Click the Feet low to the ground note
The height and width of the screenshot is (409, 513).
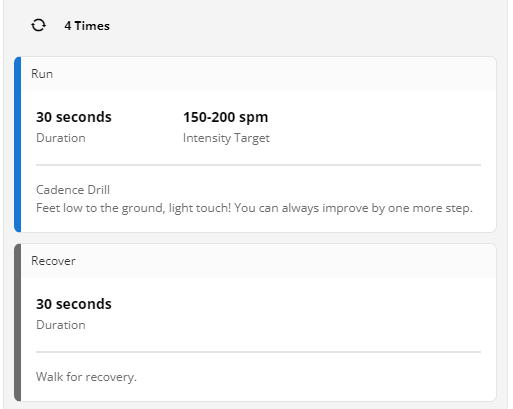tap(254, 208)
